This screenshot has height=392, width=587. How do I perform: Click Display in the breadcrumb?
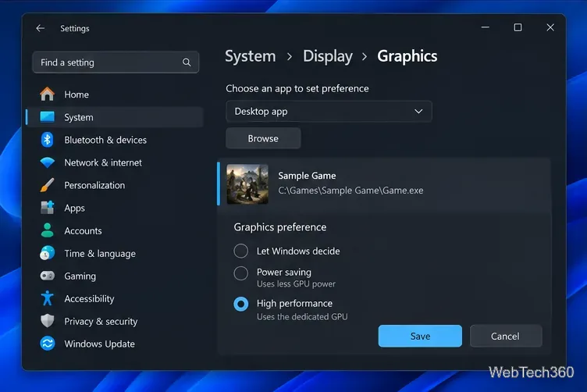pyautogui.click(x=328, y=56)
